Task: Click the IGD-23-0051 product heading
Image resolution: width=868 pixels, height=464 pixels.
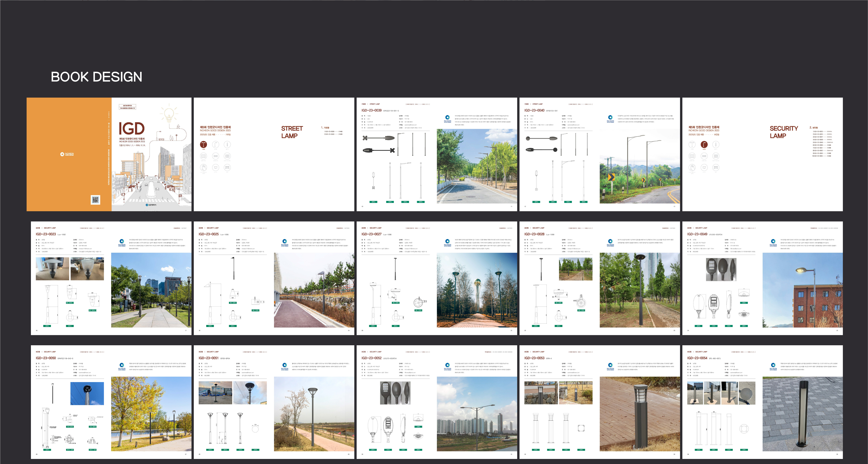Action: pos(209,358)
